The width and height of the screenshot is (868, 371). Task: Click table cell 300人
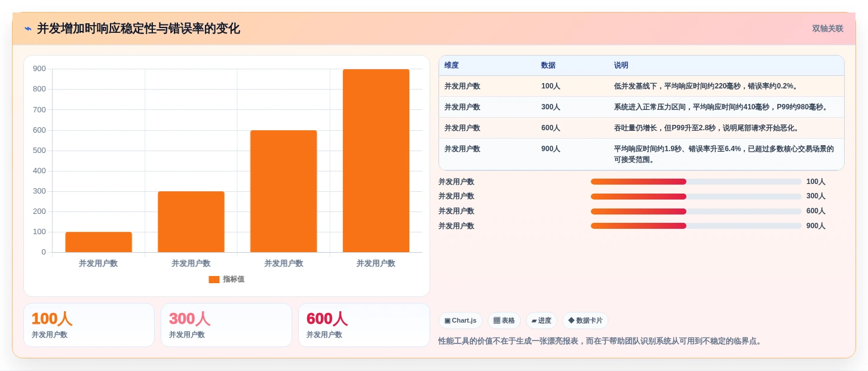[x=551, y=107]
